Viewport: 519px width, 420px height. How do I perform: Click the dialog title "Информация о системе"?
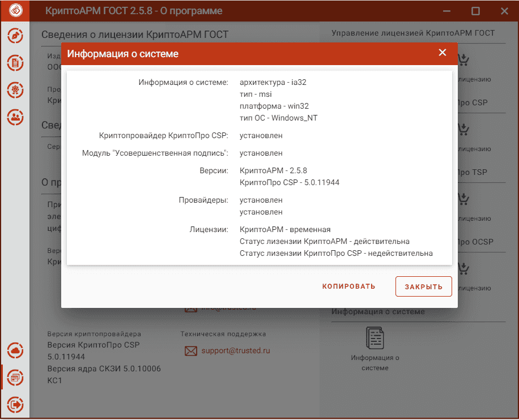pos(123,54)
